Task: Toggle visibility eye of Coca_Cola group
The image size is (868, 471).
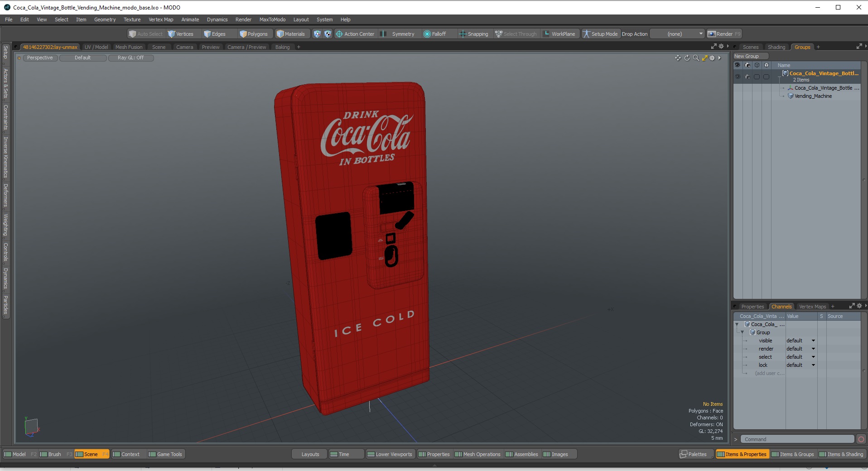Action: (x=738, y=77)
